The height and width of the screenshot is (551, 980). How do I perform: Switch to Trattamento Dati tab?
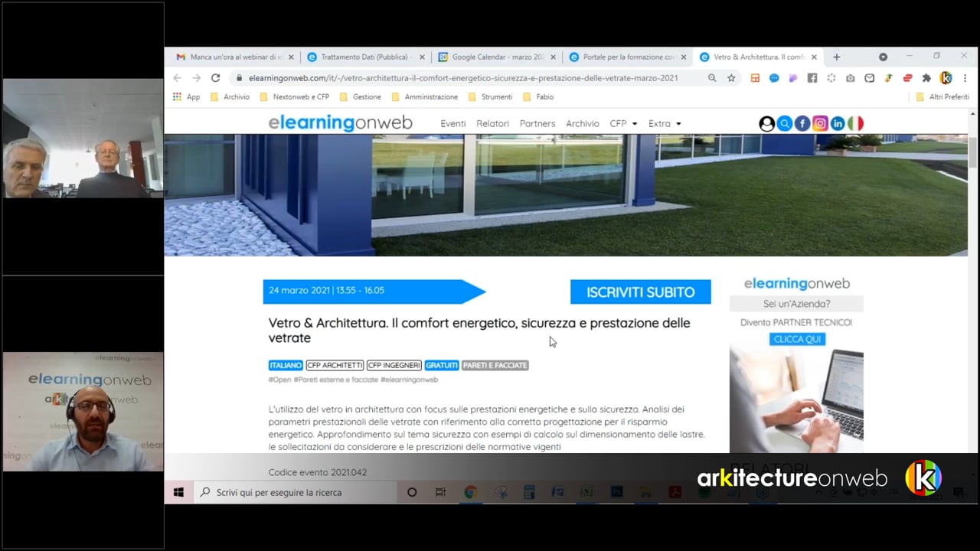pyautogui.click(x=366, y=57)
